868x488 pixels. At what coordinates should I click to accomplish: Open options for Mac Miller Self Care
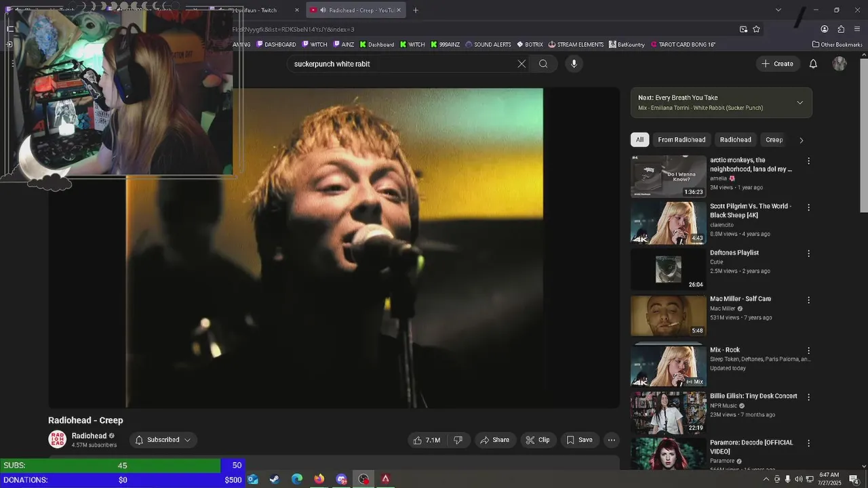(x=808, y=300)
